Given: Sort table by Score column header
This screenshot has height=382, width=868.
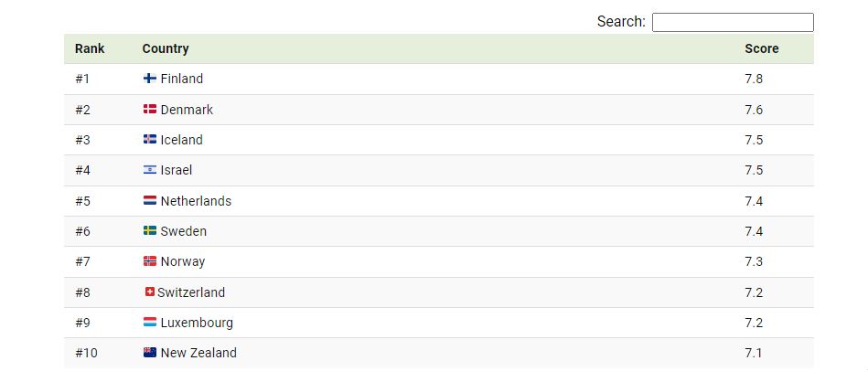Looking at the screenshot, I should point(761,48).
